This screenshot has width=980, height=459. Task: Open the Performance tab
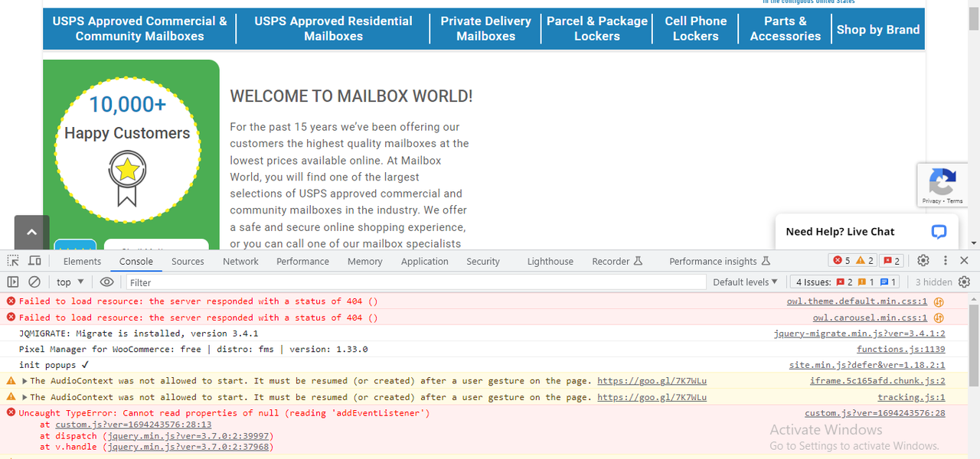pyautogui.click(x=303, y=262)
